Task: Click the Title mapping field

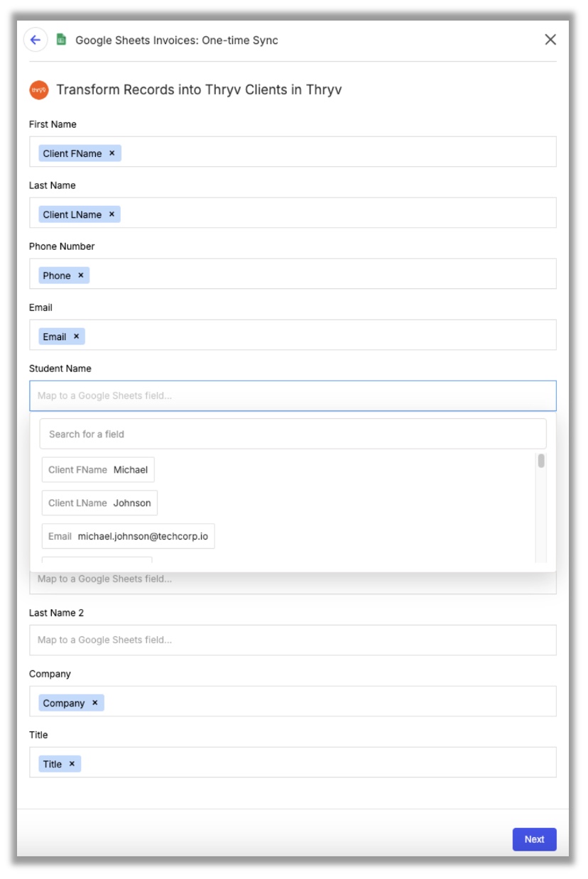Action: point(293,763)
